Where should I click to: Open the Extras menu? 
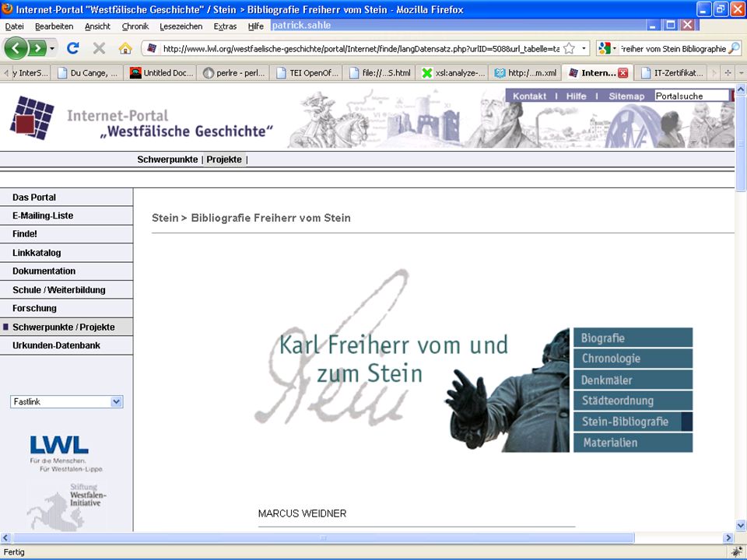click(225, 26)
